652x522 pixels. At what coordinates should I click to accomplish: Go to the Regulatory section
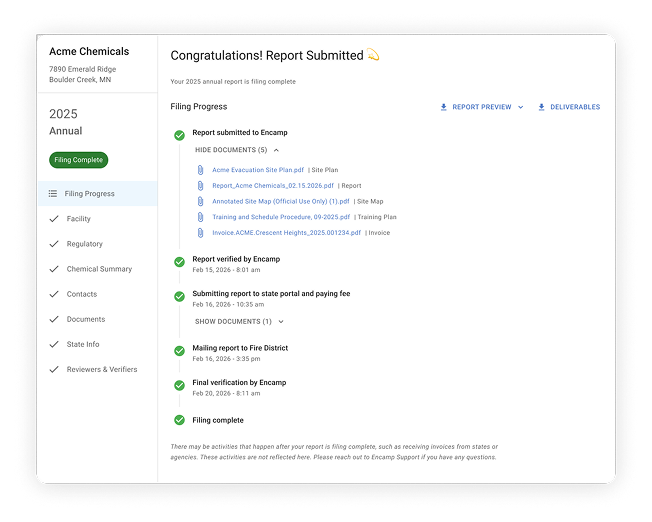coord(85,244)
